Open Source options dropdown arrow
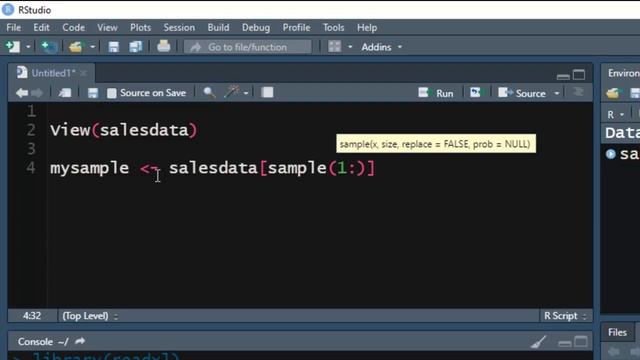640x360 pixels. tap(557, 93)
